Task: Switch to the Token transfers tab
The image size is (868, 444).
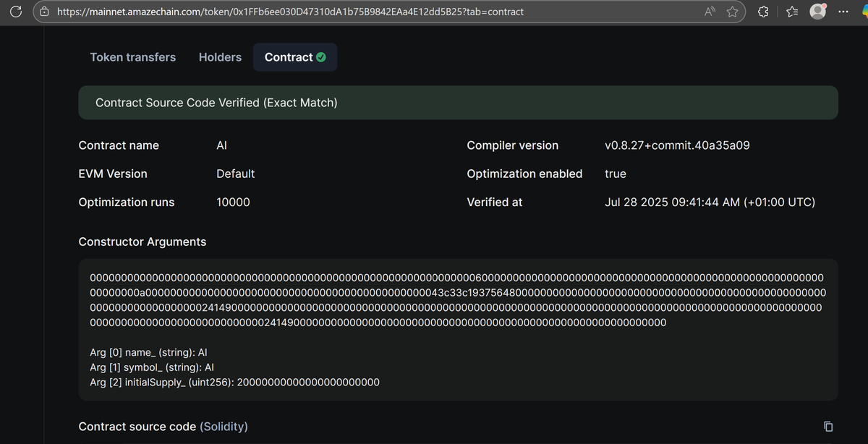Action: point(133,57)
